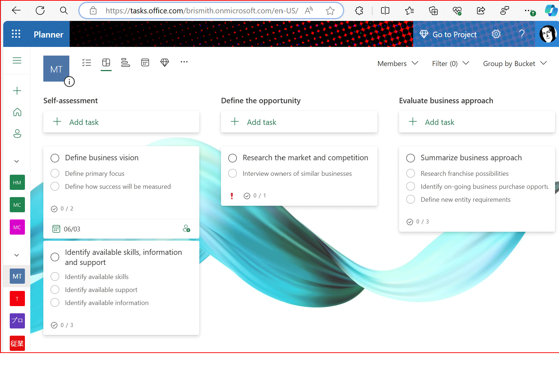
Task: Create a new plan using the plus icon
Action: pos(17,91)
